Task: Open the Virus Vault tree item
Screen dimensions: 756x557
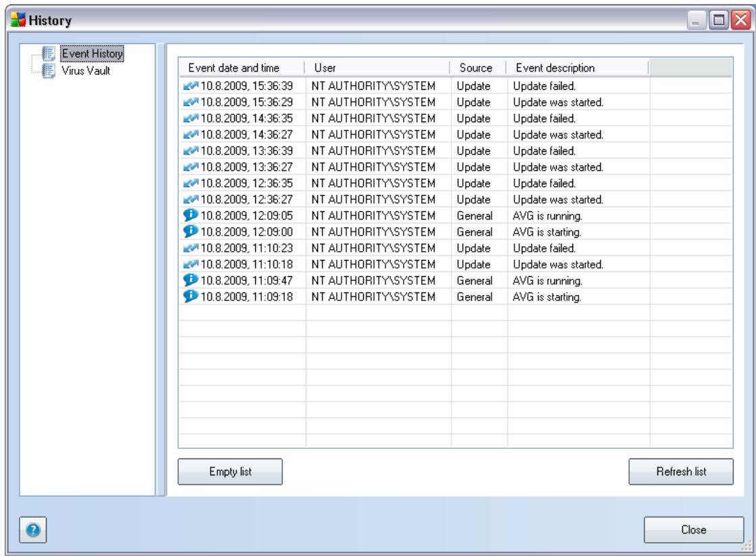Action: coord(86,71)
